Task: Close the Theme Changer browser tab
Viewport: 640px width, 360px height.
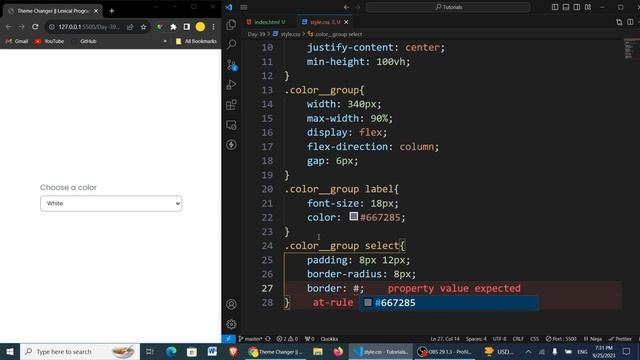Action: pos(96,11)
